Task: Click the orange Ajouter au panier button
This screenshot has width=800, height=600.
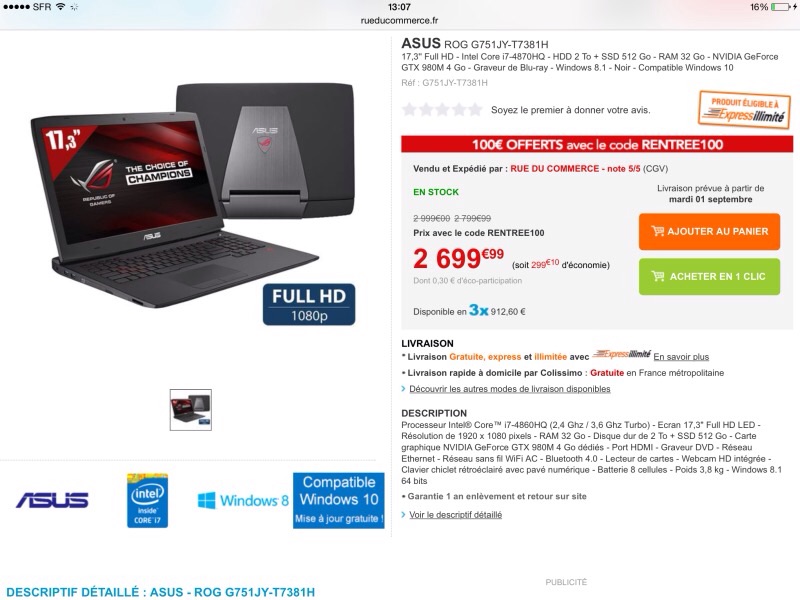Action: pos(709,232)
